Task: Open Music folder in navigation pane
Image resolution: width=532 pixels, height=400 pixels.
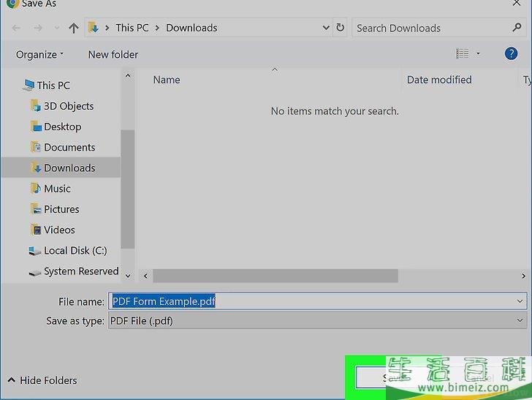Action: tap(57, 189)
